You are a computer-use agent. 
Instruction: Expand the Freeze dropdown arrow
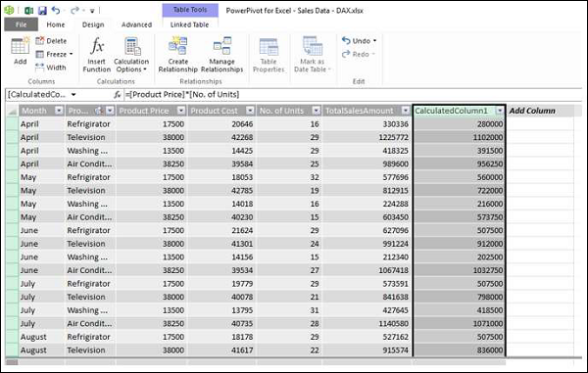pos(71,54)
